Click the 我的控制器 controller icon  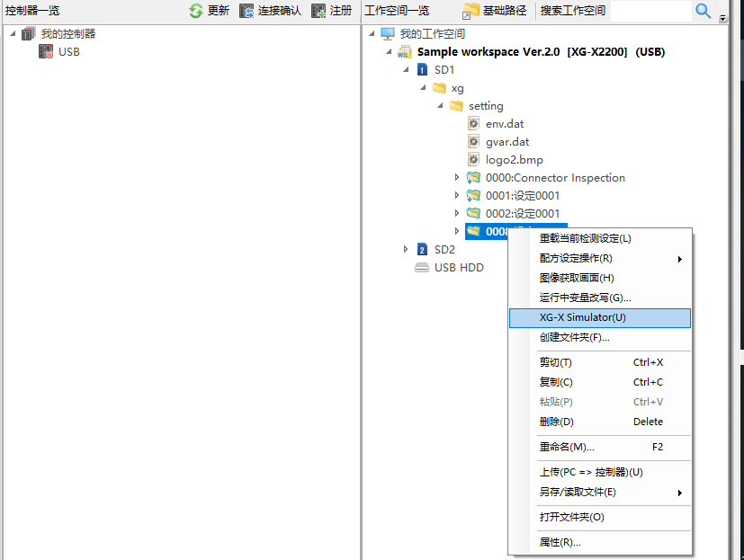[29, 33]
